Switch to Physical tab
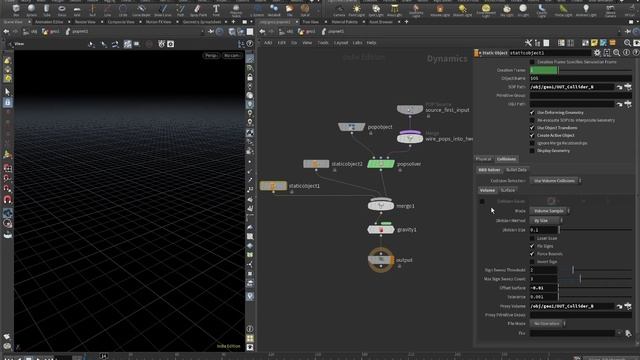The width and height of the screenshot is (640, 360). pyautogui.click(x=484, y=159)
